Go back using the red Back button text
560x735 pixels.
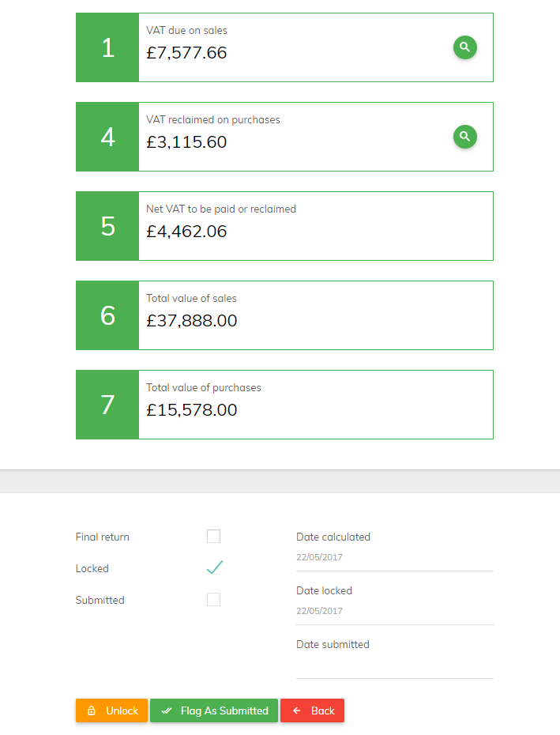click(x=323, y=710)
